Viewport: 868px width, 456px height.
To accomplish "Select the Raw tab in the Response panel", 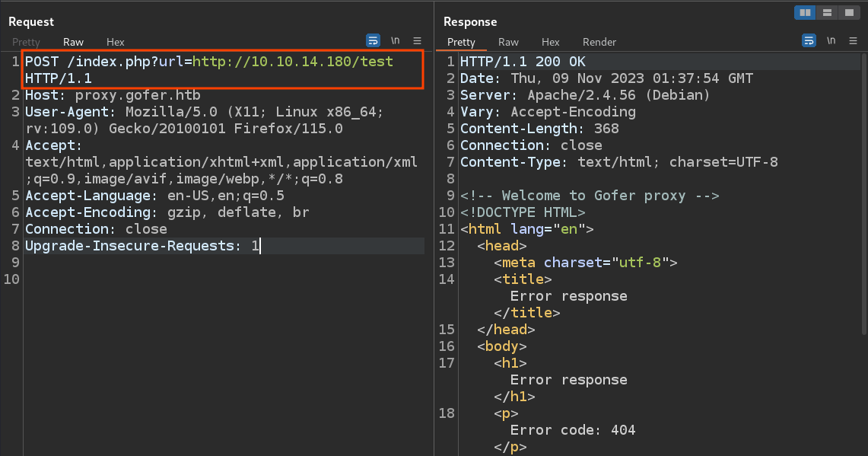I will (x=508, y=42).
